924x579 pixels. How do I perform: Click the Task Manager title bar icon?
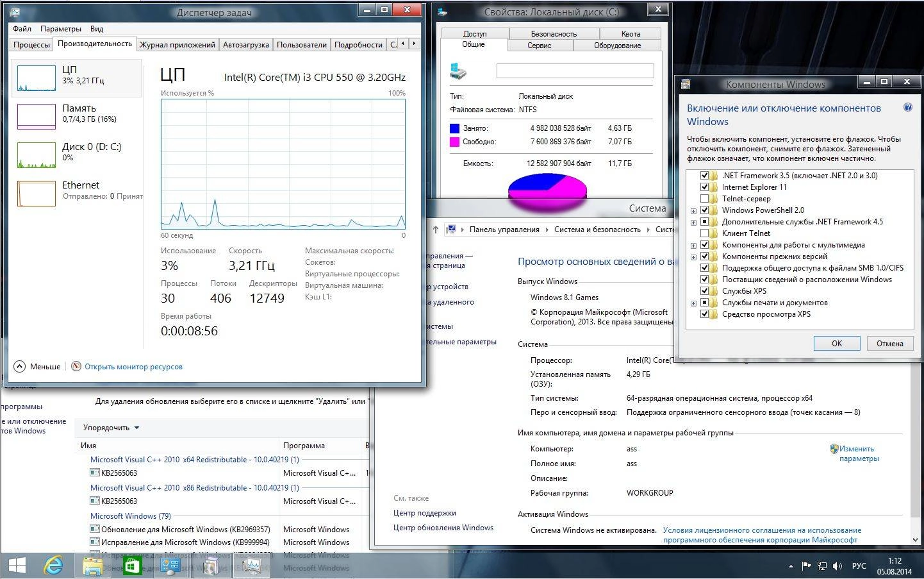(x=14, y=12)
